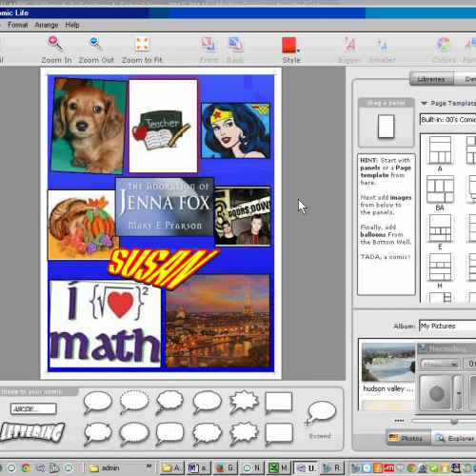Image resolution: width=476 pixels, height=476 pixels.
Task: Select the Wonder Woman image on the page
Action: click(x=236, y=130)
